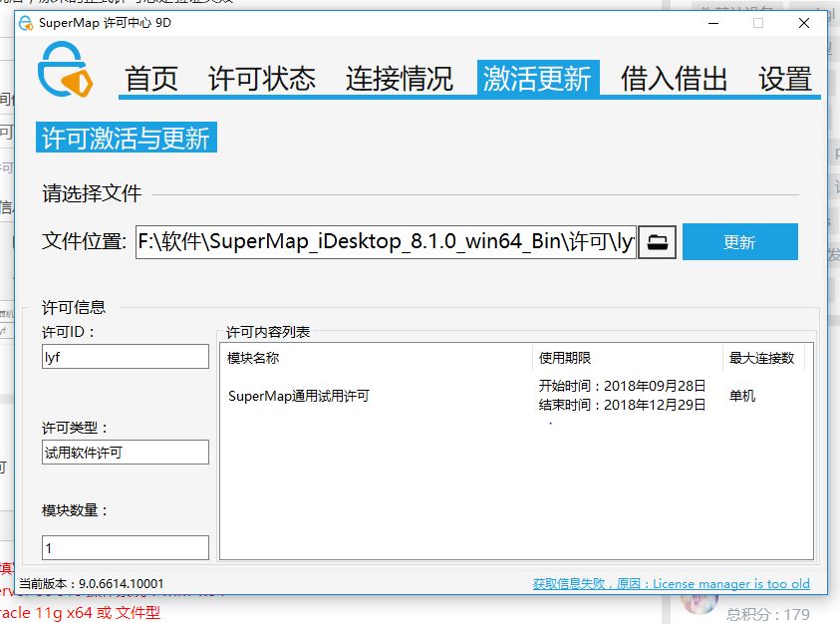Open the 借入借出 tab
This screenshot has width=840, height=624.
pos(675,79)
